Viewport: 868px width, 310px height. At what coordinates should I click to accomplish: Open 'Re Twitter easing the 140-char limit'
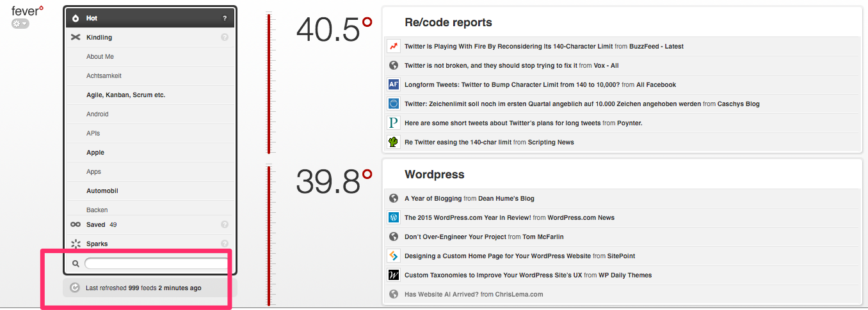coord(458,143)
